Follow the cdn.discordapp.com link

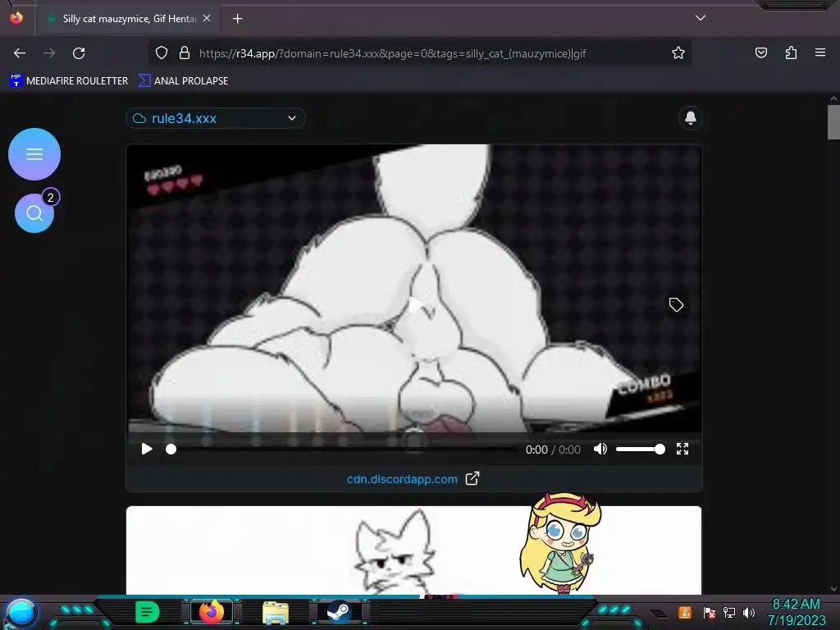[x=402, y=479]
